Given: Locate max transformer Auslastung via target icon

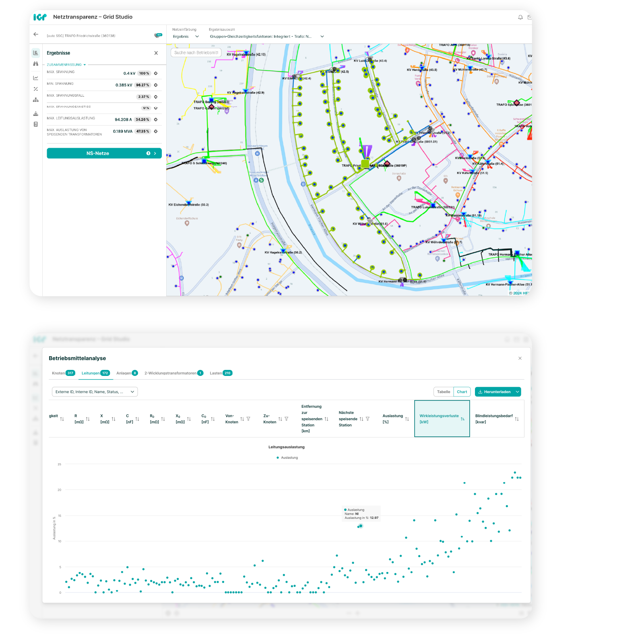Looking at the screenshot, I should [x=156, y=131].
